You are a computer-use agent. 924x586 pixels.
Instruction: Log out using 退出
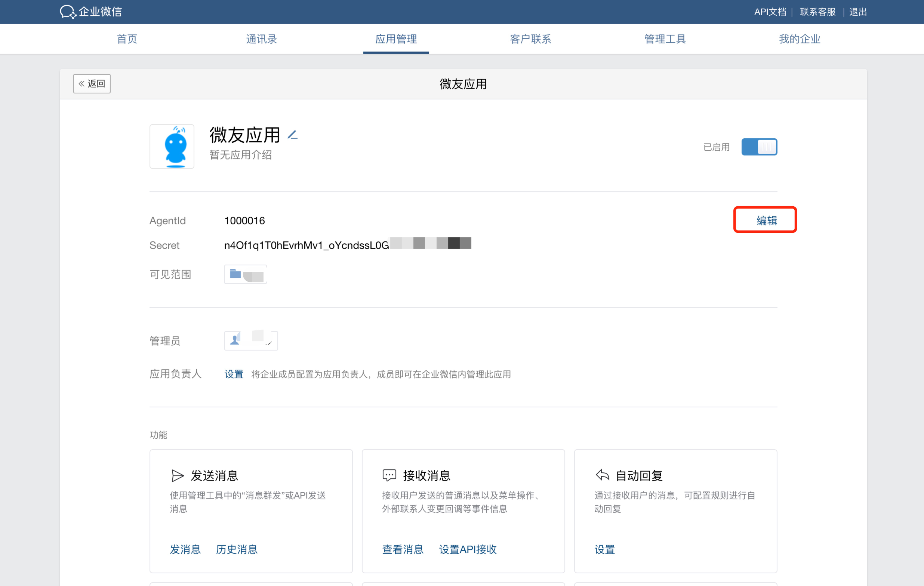pyautogui.click(x=858, y=12)
